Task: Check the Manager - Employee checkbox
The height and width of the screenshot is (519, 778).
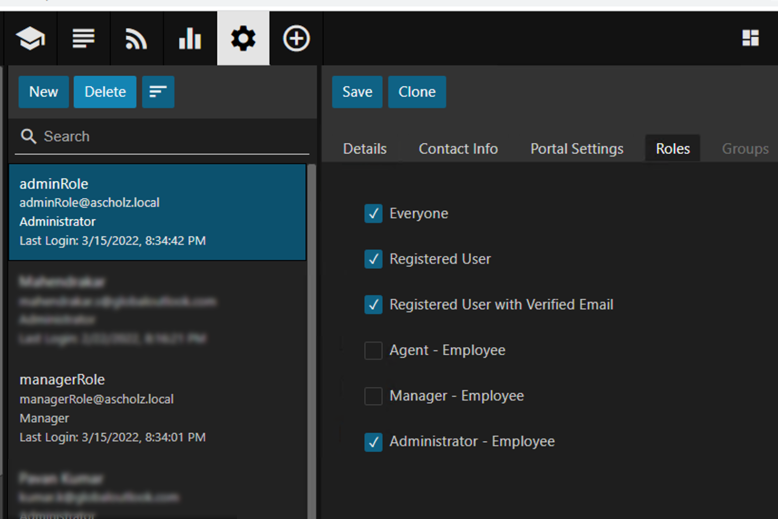Action: point(373,396)
